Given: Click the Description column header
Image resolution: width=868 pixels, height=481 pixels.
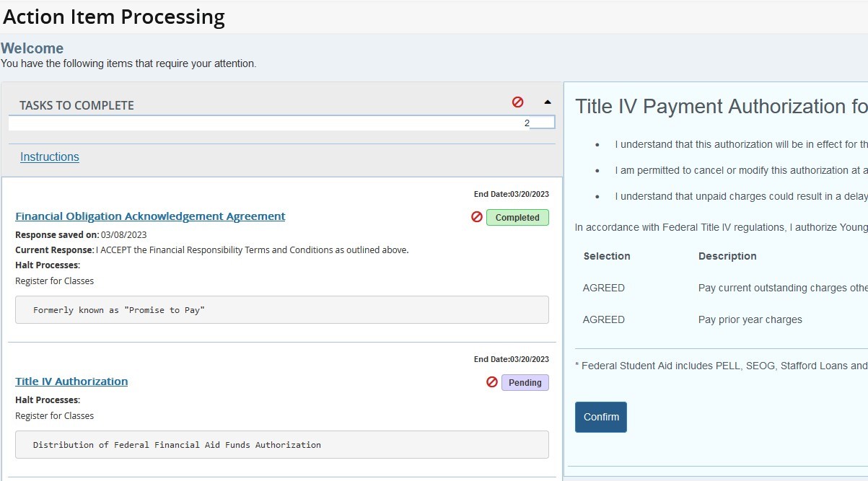Looking at the screenshot, I should tap(727, 256).
